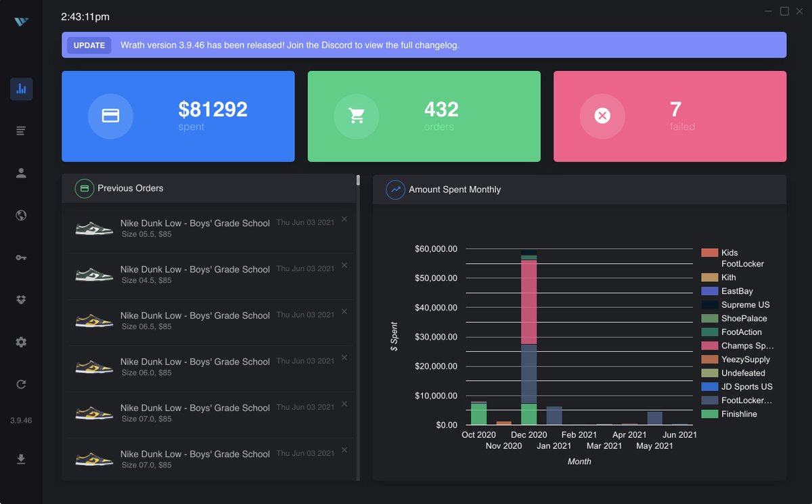Click the Dec 2020 stacked bar in chart
Viewport: 812px width, 504px height.
tap(529, 337)
